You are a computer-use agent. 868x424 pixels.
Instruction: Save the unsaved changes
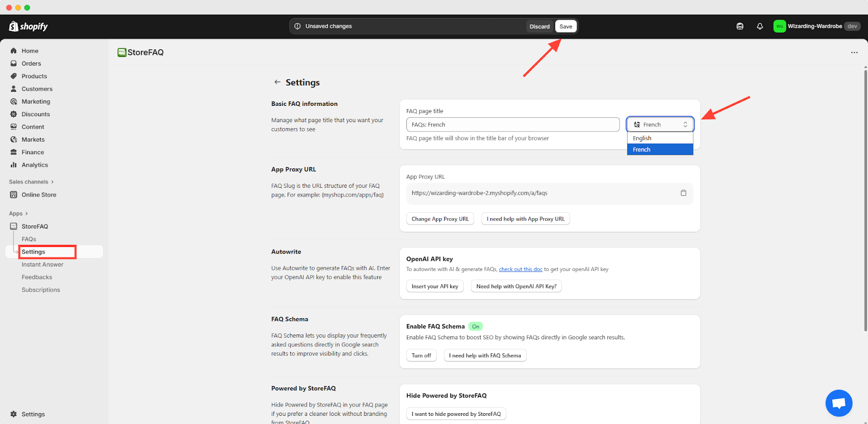[566, 26]
